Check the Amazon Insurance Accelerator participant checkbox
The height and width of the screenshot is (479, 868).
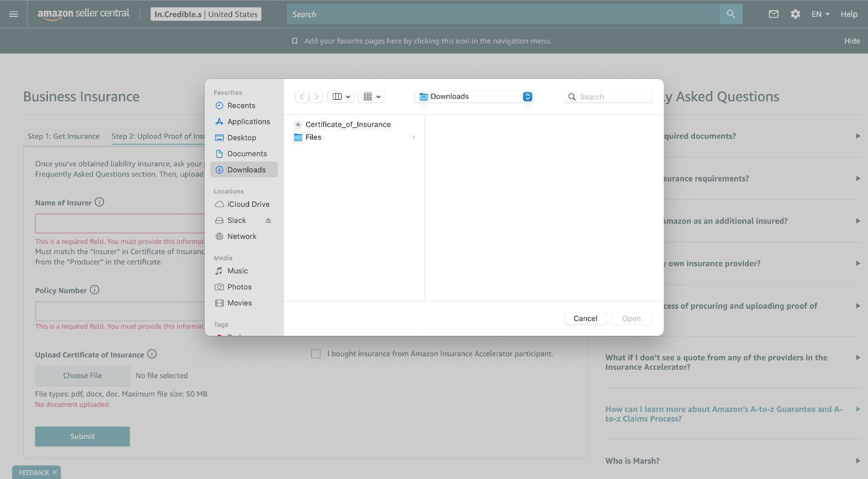(x=316, y=353)
